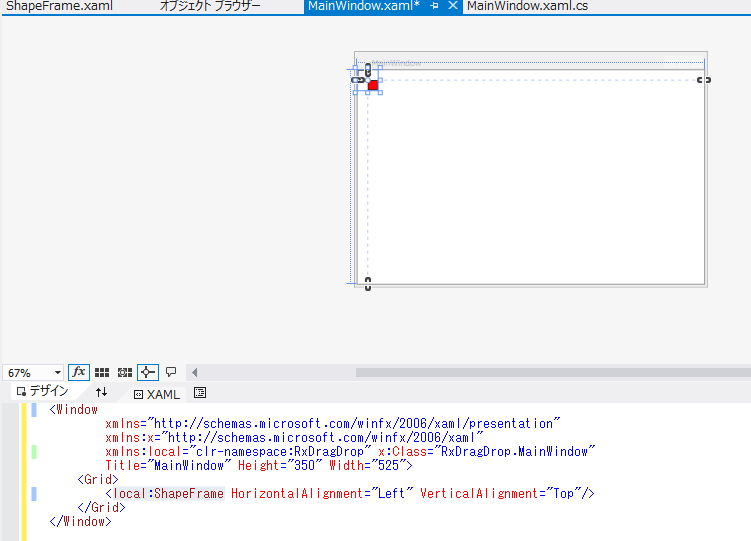Click the pane split layout icon
The height and width of the screenshot is (541, 751).
click(x=200, y=393)
